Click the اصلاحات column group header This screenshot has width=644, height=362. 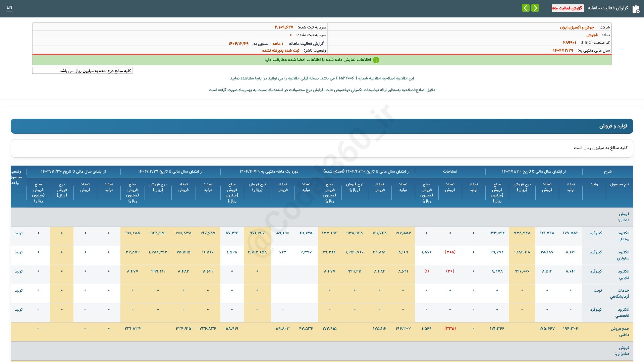[450, 171]
